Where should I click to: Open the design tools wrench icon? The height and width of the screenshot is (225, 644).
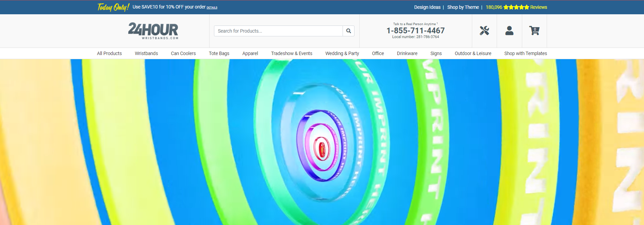(484, 31)
